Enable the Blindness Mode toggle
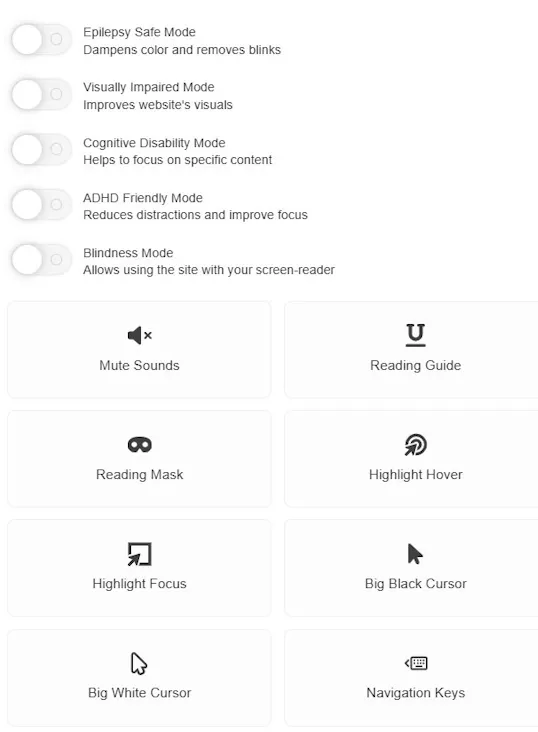538x732 pixels. point(42,260)
